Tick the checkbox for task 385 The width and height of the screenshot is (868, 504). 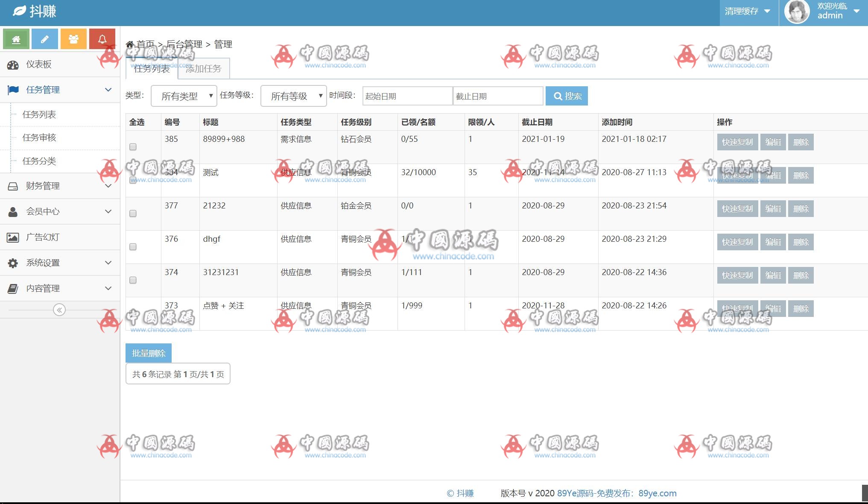133,147
